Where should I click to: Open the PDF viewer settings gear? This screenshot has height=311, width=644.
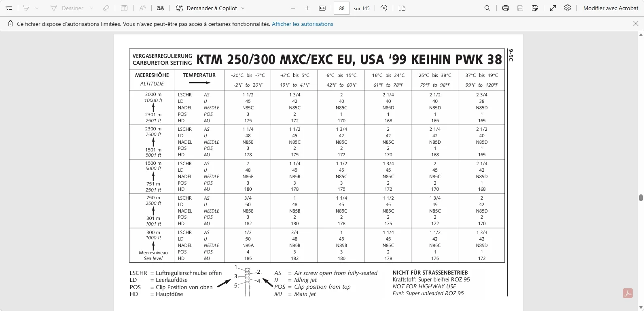pyautogui.click(x=568, y=8)
